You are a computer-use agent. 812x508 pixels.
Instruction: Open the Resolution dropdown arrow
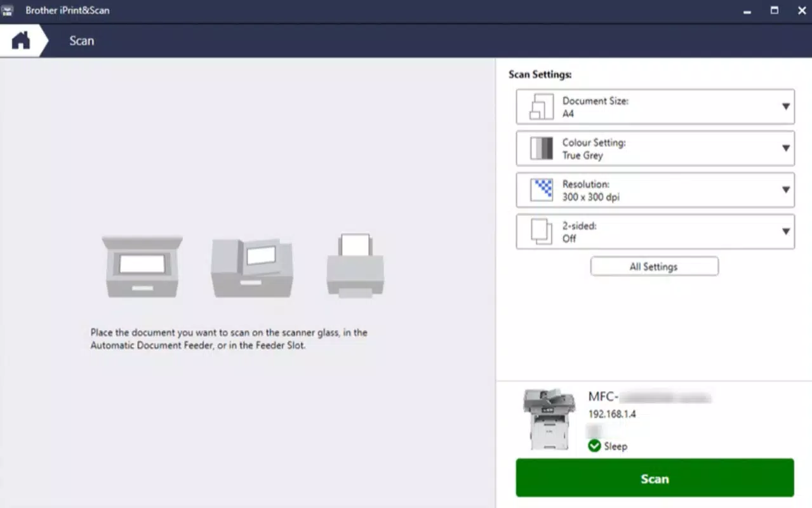pyautogui.click(x=785, y=190)
